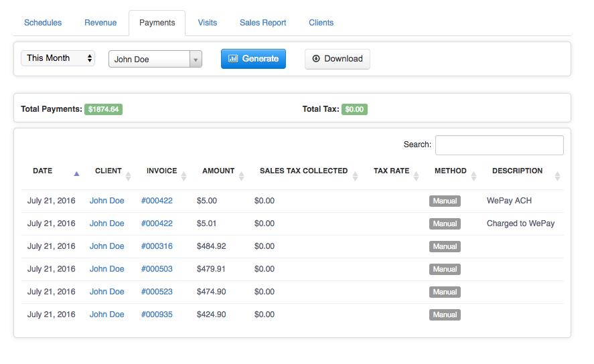Click the Total Payments $1874.64 badge
Image resolution: width=594 pixels, height=364 pixels.
(103, 109)
